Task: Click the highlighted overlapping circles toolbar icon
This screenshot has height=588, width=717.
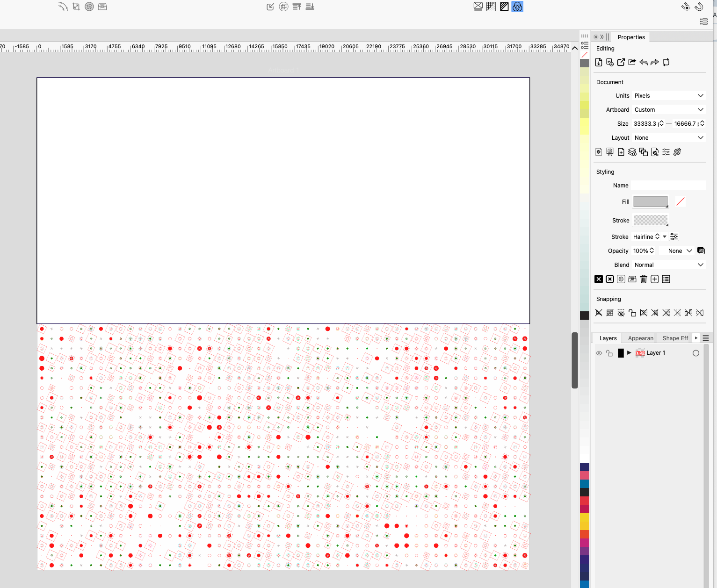Action: (x=517, y=7)
